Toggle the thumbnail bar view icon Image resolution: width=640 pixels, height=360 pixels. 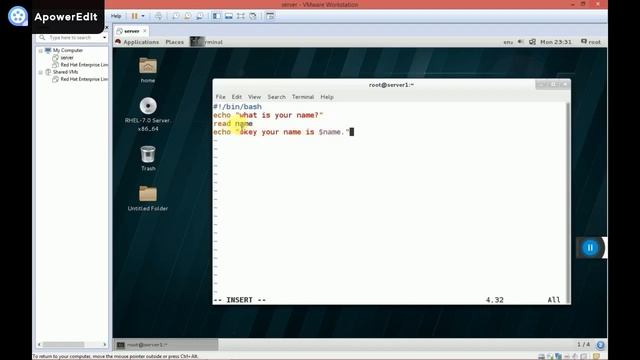coord(229,16)
